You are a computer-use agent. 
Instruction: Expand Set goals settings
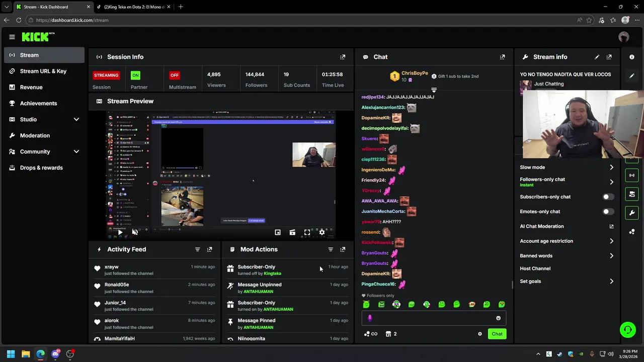pos(611,282)
